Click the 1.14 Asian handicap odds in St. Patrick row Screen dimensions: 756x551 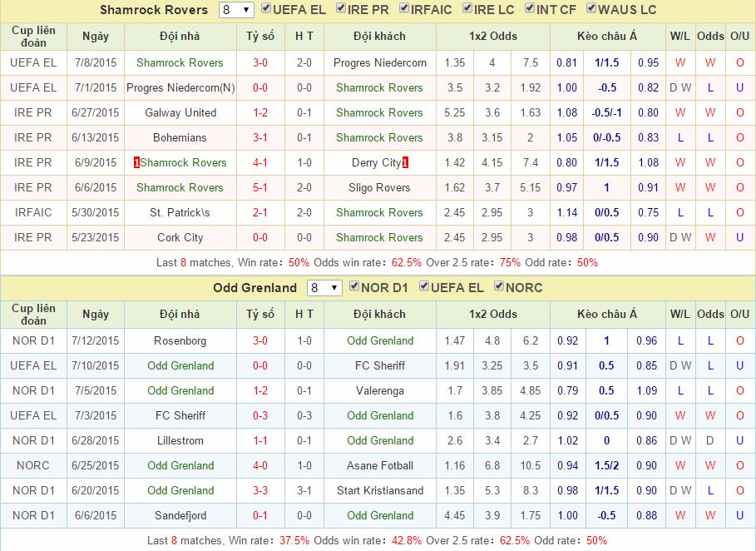pyautogui.click(x=566, y=213)
